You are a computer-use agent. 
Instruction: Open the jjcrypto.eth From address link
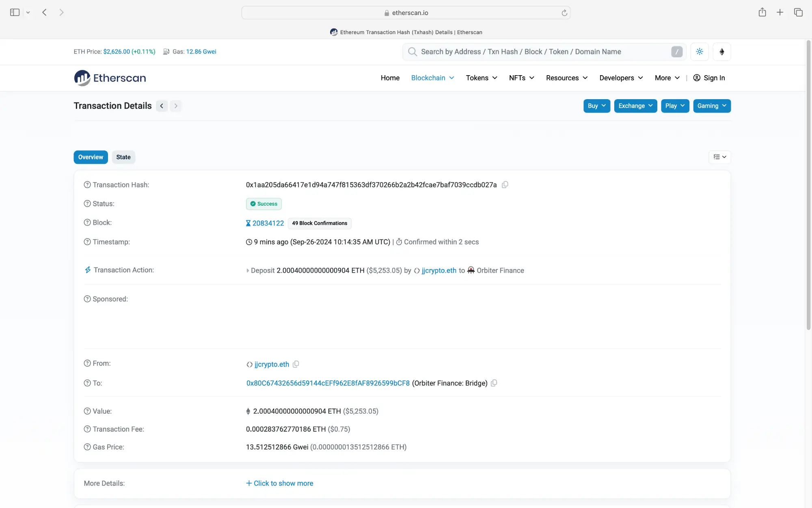click(272, 364)
